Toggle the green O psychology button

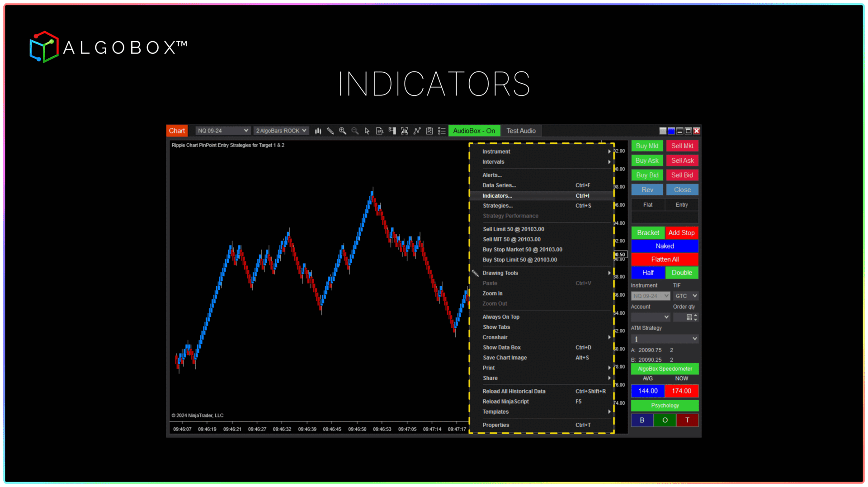(x=665, y=420)
